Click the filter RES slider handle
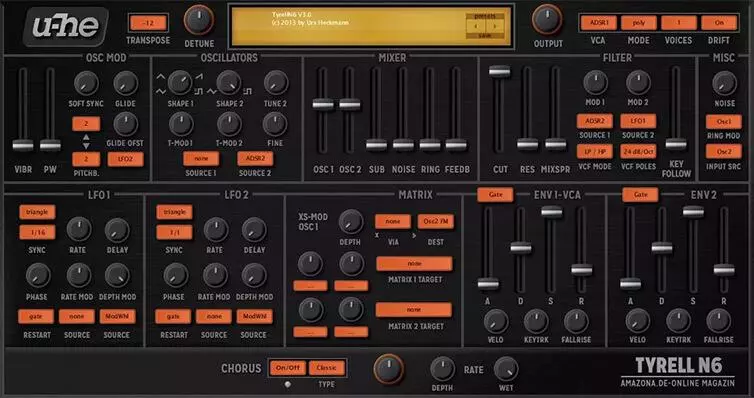Screen dimensions: 754x398 tap(528, 144)
